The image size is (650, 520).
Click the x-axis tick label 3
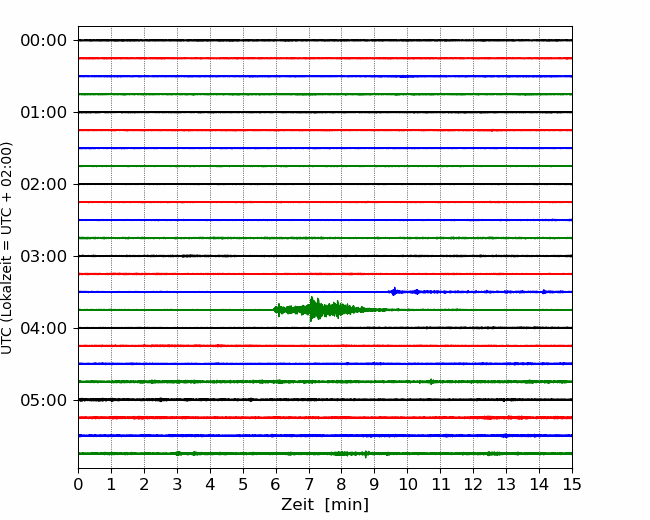177,484
